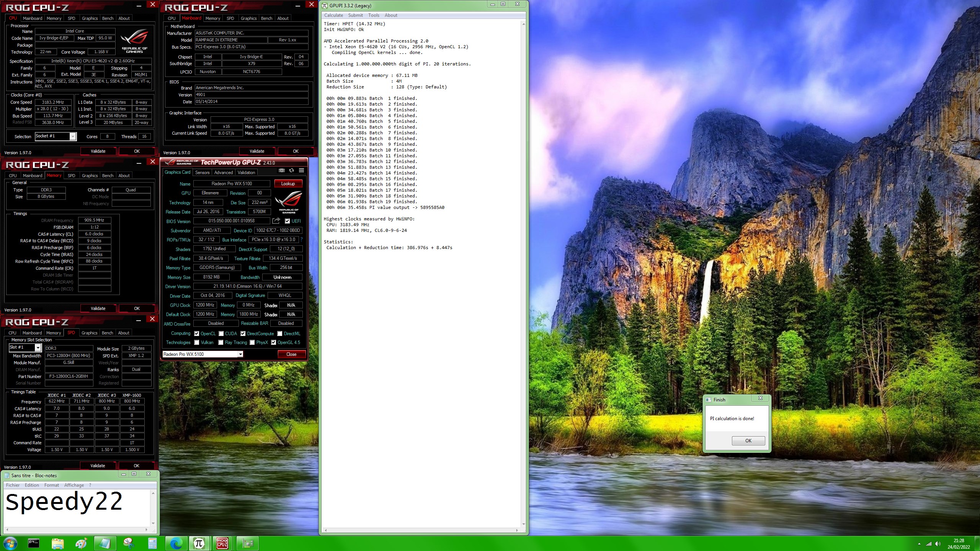This screenshot has width=980, height=551.
Task: Select Bench tab in the CPU-Z Memory window
Action: coord(108,176)
